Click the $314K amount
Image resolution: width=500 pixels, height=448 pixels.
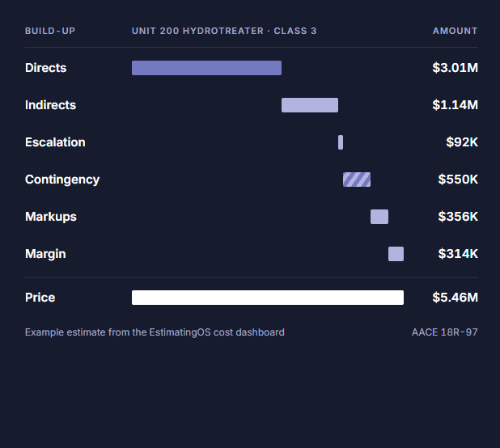(458, 254)
